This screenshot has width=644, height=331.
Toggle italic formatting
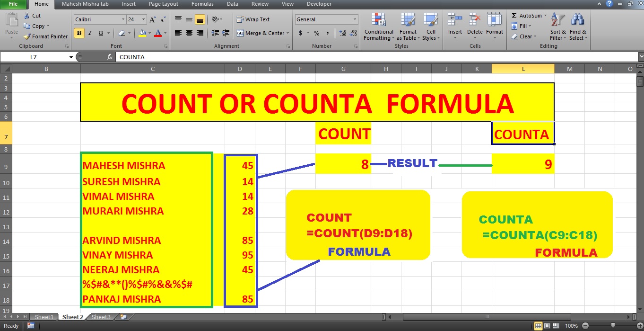click(x=90, y=33)
